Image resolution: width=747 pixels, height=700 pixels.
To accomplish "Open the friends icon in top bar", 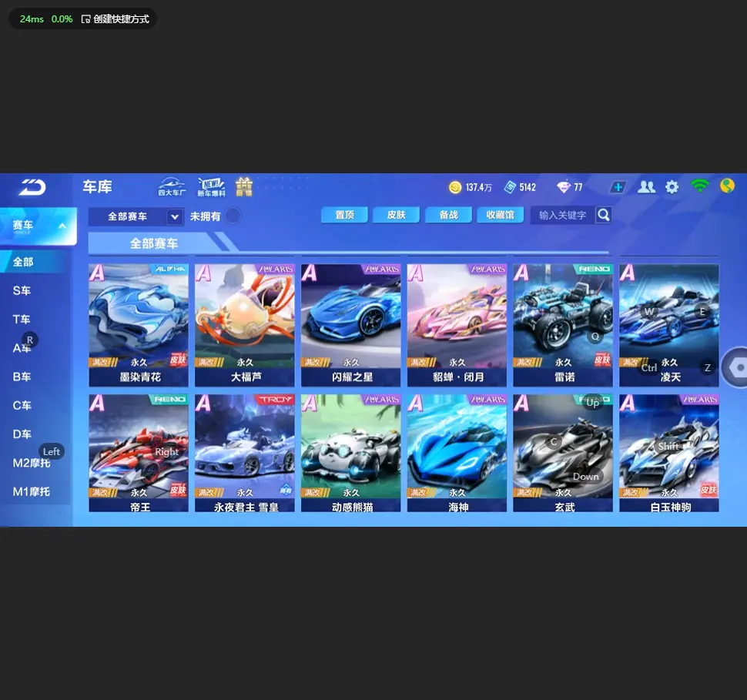I will (646, 187).
